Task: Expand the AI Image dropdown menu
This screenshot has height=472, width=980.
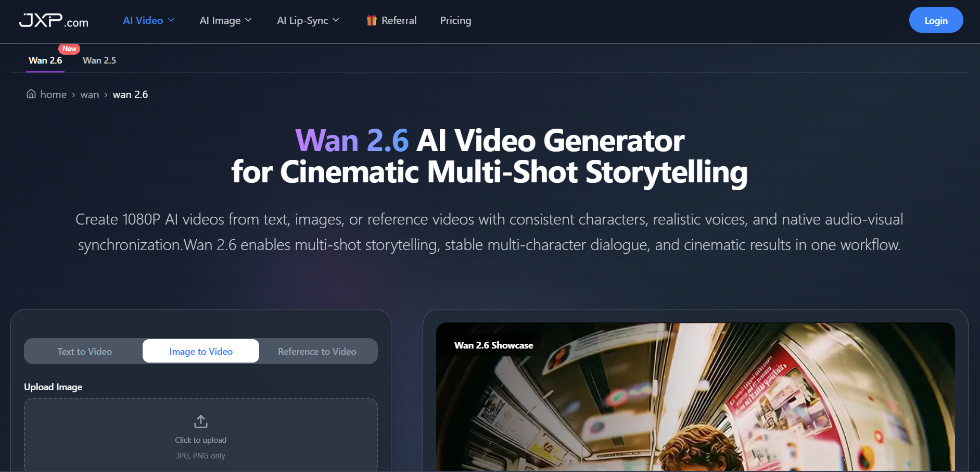Action: pos(225,20)
